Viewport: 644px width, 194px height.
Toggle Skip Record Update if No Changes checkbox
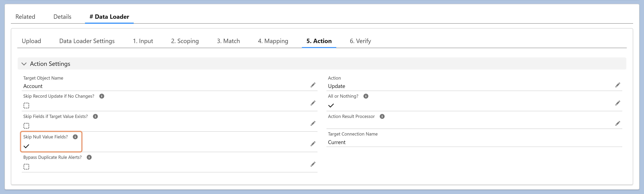pos(26,106)
